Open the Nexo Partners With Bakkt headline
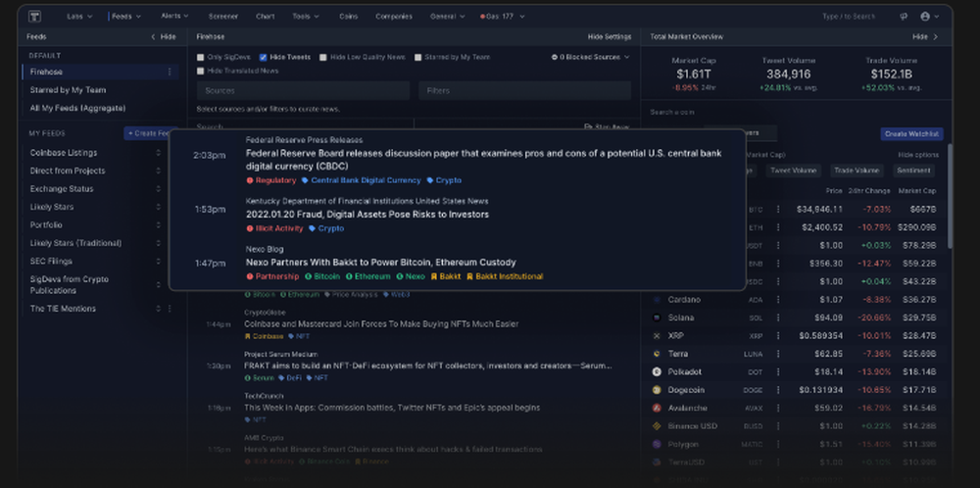The image size is (980, 488). pos(380,263)
